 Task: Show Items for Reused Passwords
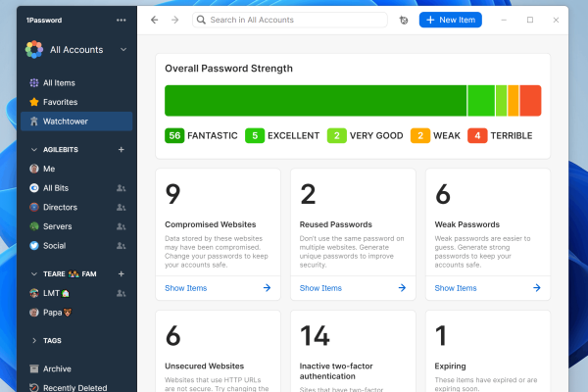pyautogui.click(x=320, y=288)
